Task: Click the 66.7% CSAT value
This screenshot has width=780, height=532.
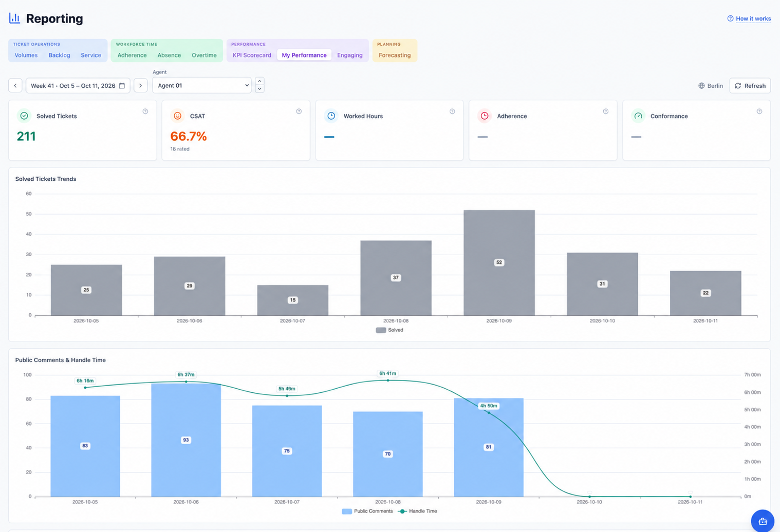Action: pos(189,137)
